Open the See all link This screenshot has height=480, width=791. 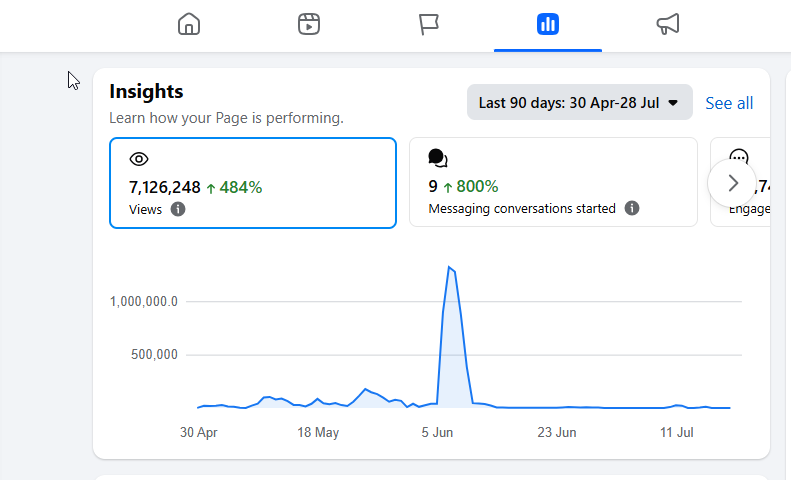729,103
